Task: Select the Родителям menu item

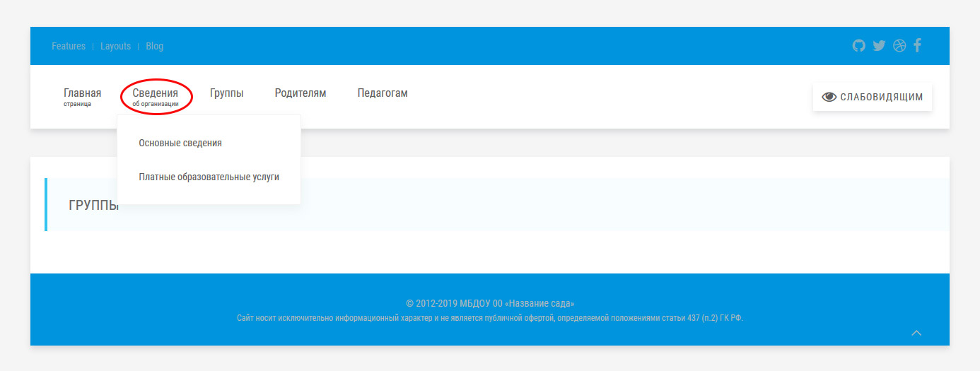Action: (301, 93)
